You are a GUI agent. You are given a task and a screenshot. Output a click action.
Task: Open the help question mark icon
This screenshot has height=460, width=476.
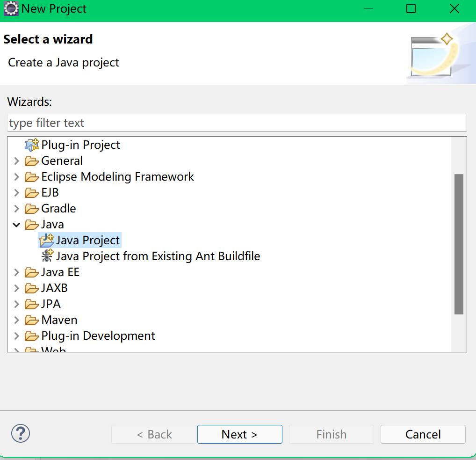(x=20, y=434)
